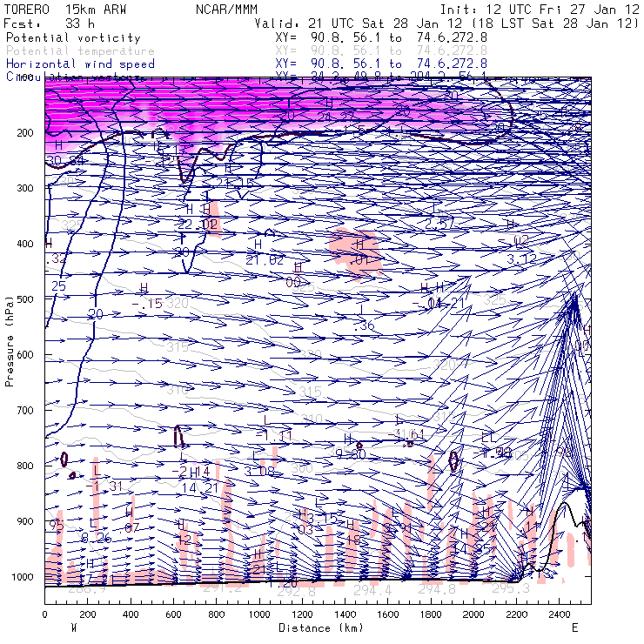This screenshot has height=644, width=644.
Task: Click the 900 hPa pressure tick label
Action: 25,521
